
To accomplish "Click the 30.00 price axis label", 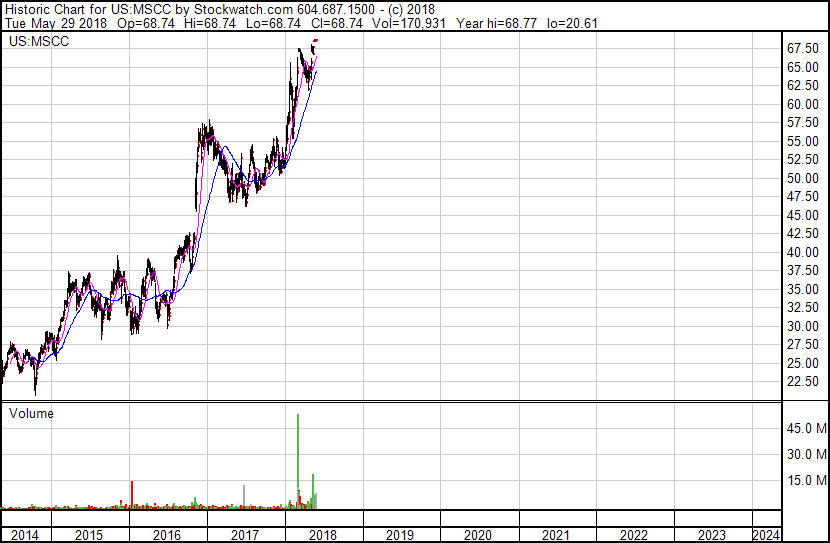I will (x=803, y=327).
